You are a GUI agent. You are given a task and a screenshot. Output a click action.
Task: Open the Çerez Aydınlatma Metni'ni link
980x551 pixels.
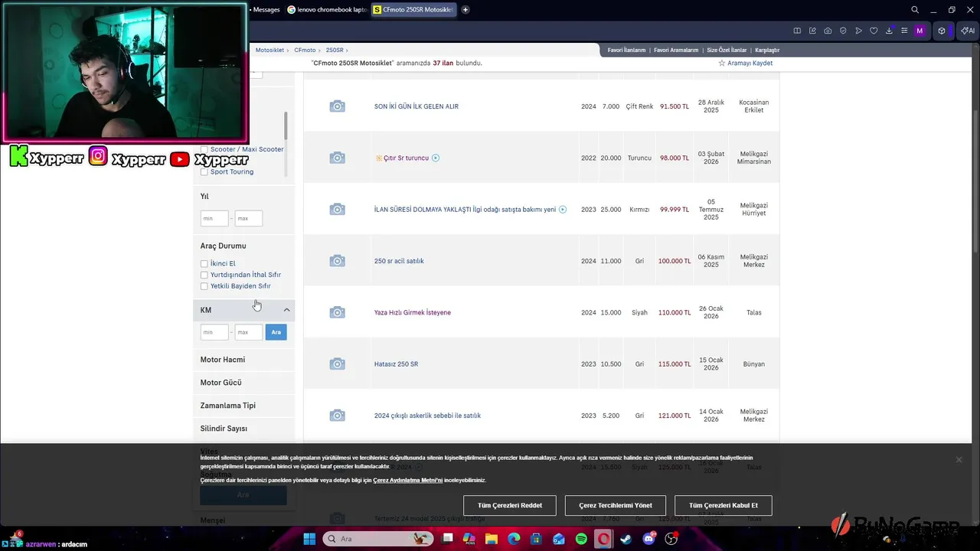(x=408, y=481)
